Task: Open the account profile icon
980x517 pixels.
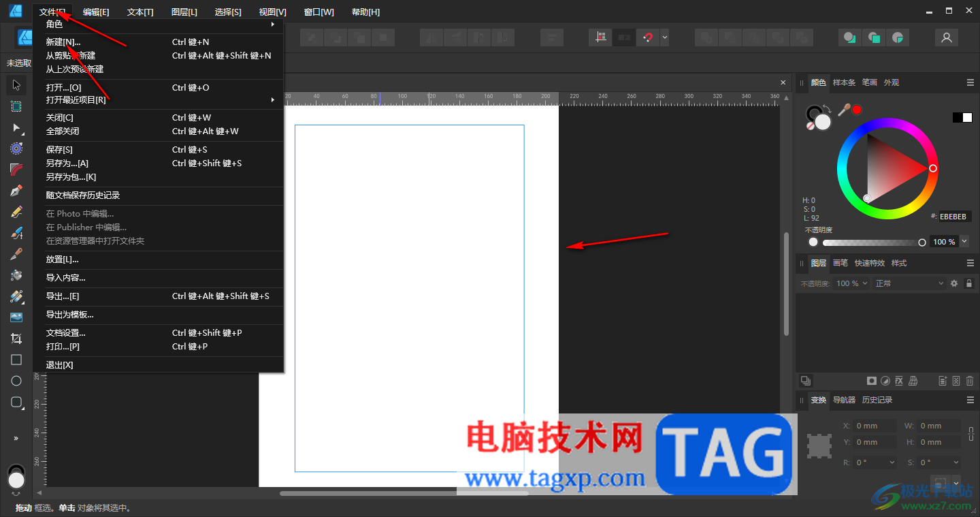Action: coord(946,37)
